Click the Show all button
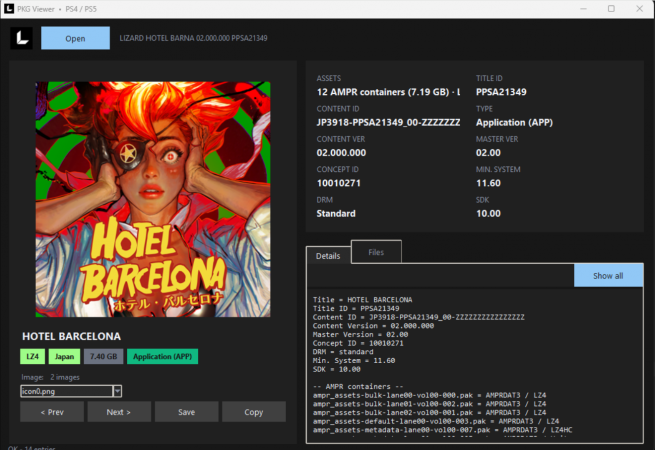655x450 pixels. point(608,276)
